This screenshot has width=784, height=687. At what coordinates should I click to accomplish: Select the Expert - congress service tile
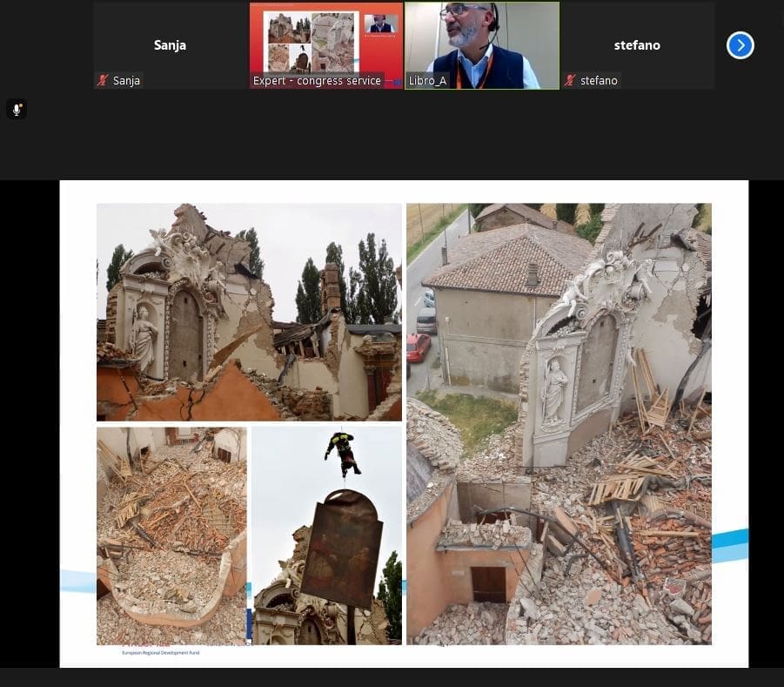[325, 39]
